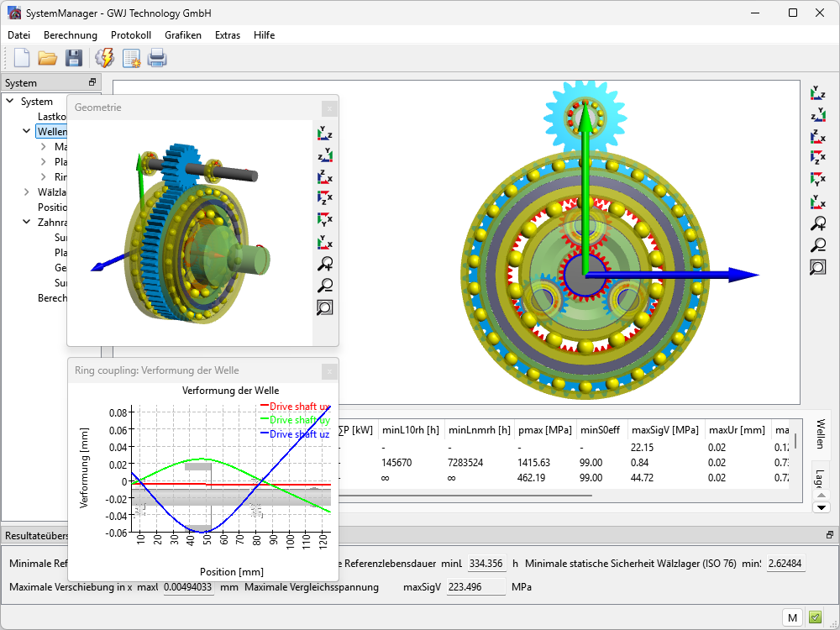Expand the Wälzlager tree node
This screenshot has width=840, height=630.
coord(27,192)
